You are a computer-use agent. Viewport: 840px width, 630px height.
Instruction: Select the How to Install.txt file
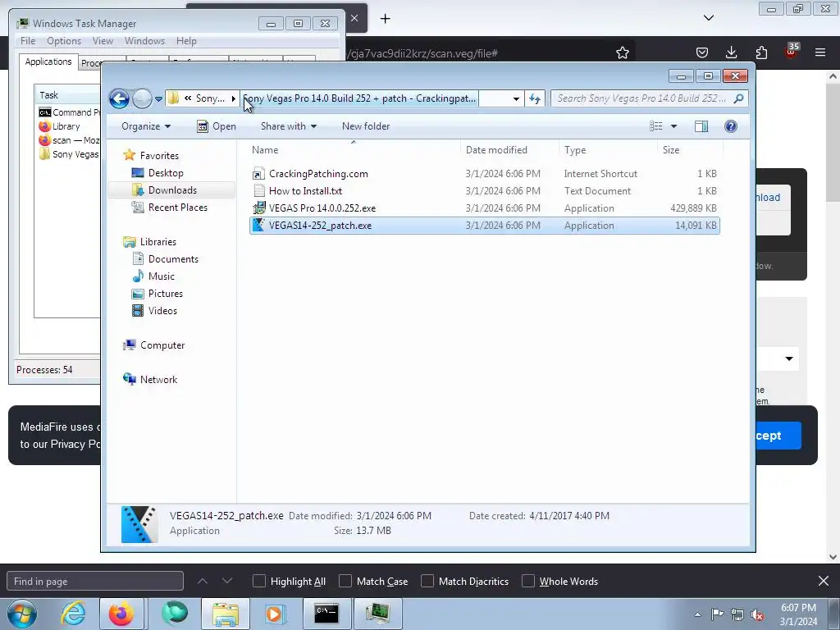coord(305,190)
